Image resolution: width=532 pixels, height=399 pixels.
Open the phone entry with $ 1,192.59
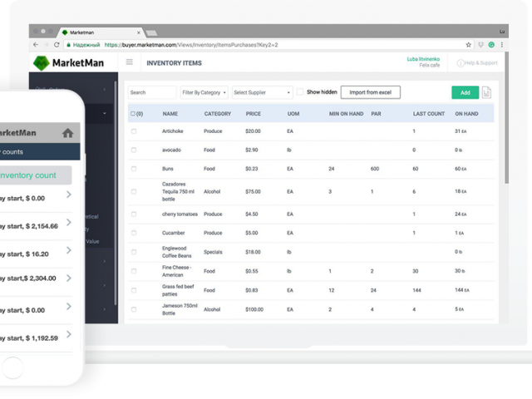point(36,338)
